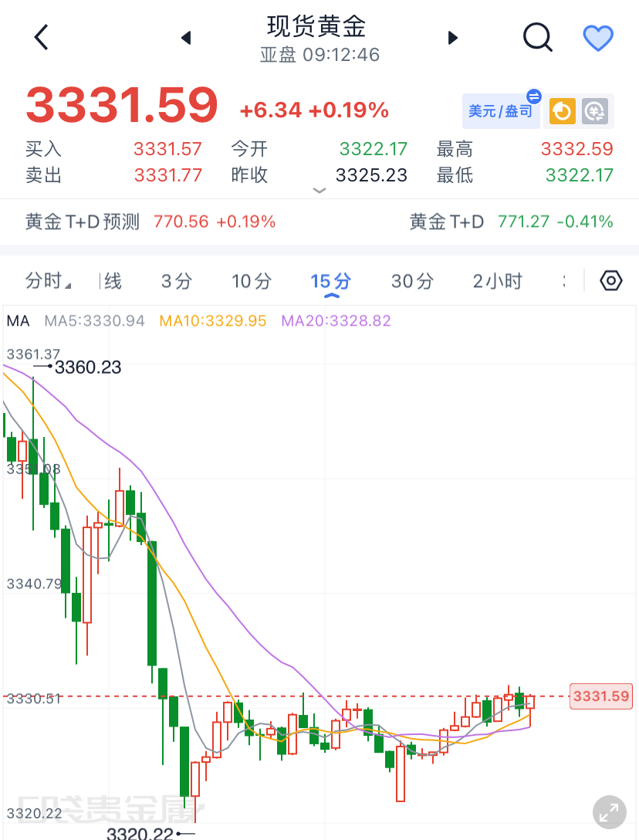
Task: Switch unit with 美元/盎司 toggle
Action: click(501, 111)
